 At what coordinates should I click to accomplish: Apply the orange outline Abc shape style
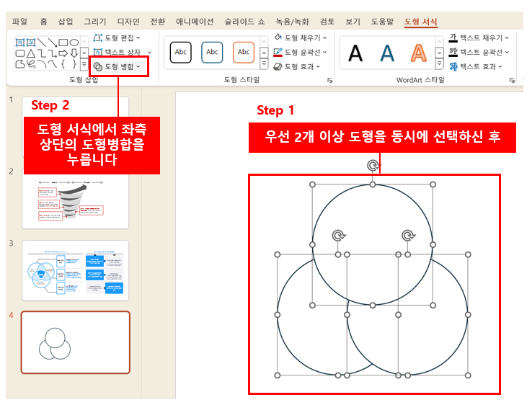(x=244, y=52)
